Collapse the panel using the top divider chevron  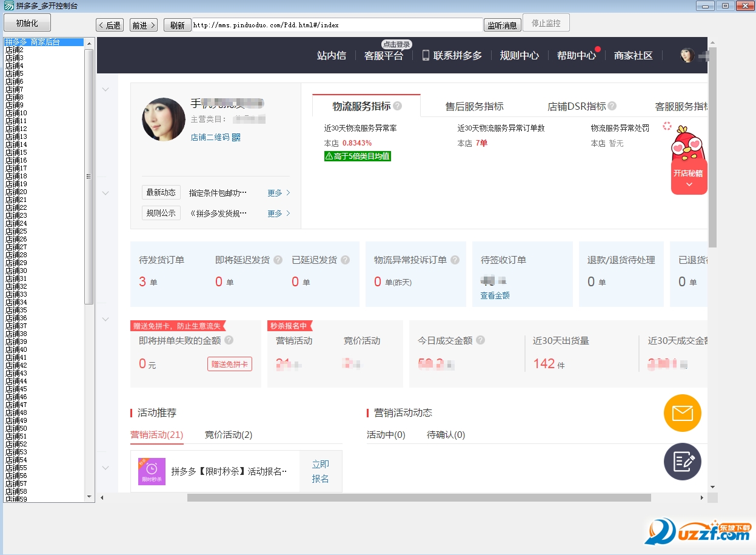105,89
